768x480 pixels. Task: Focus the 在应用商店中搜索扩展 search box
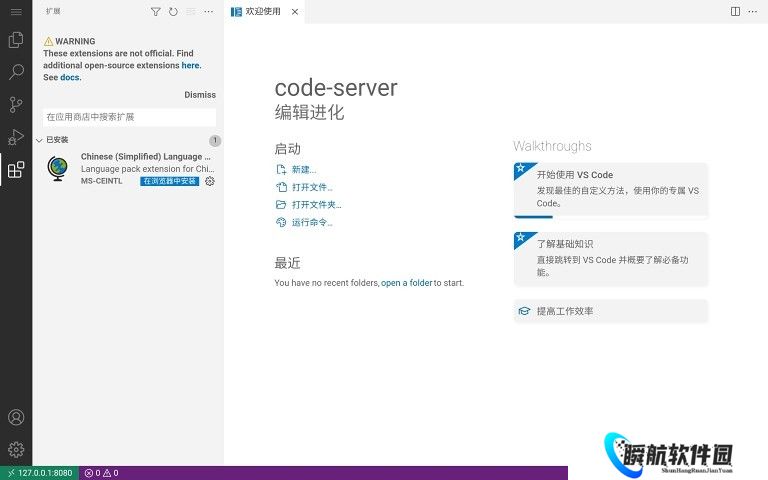point(129,117)
